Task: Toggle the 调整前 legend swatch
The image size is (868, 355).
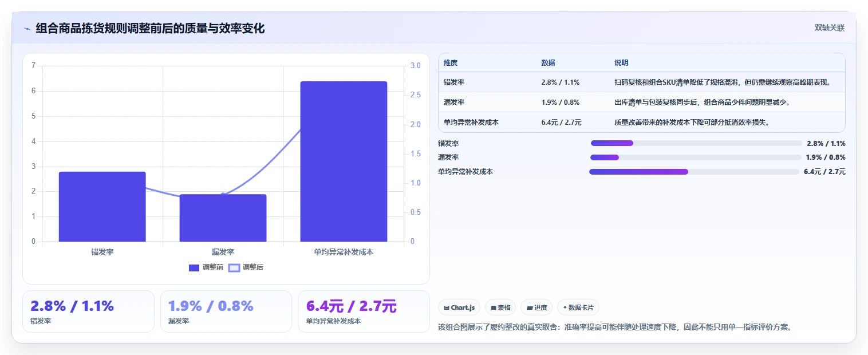Action: [x=194, y=267]
